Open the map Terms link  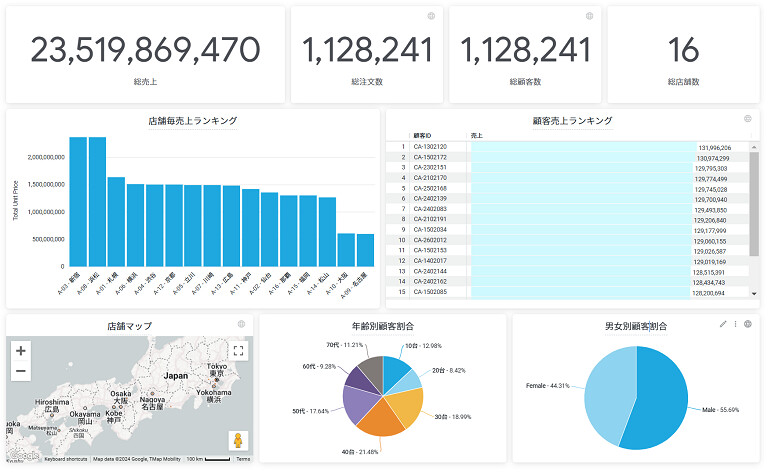click(x=243, y=459)
